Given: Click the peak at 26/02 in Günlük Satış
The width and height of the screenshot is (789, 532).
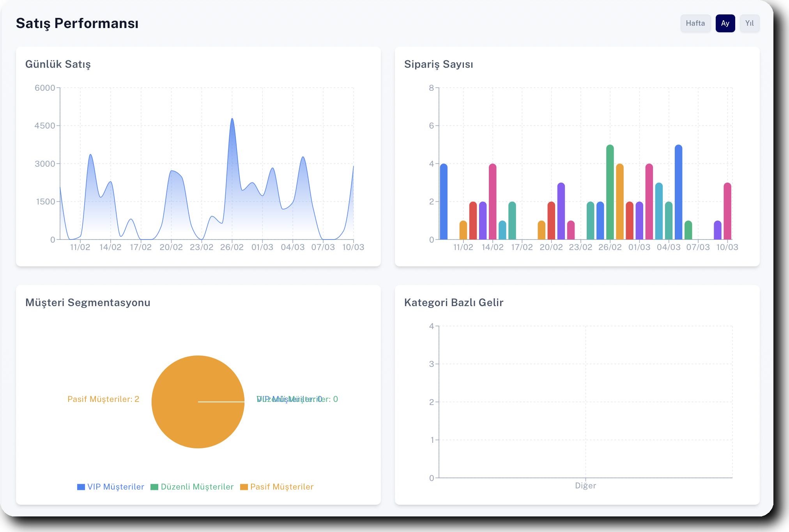Looking at the screenshot, I should point(232,119).
